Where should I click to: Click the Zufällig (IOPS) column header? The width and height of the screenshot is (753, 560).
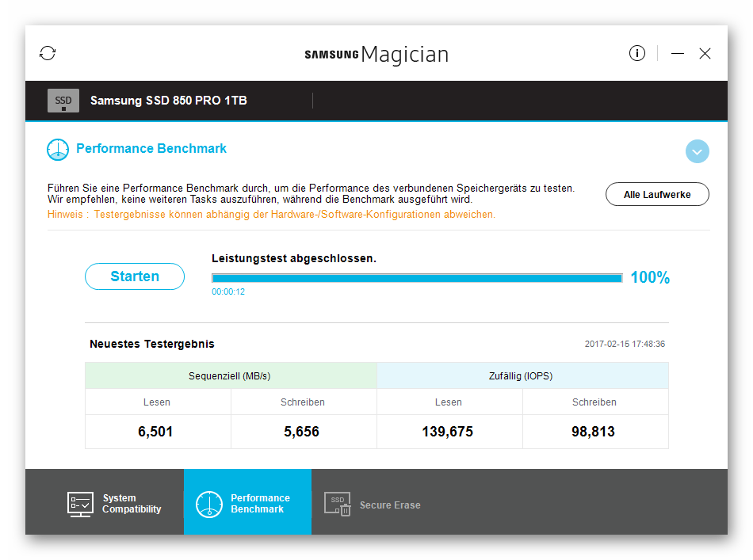point(522,375)
